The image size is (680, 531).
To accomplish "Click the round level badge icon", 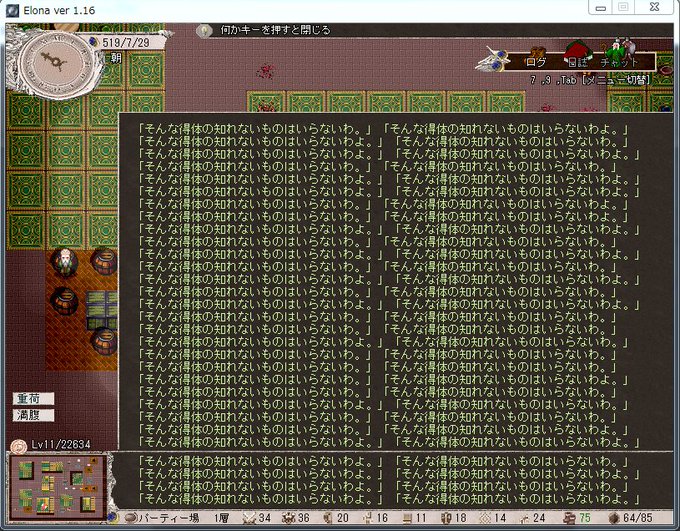I will [19, 446].
